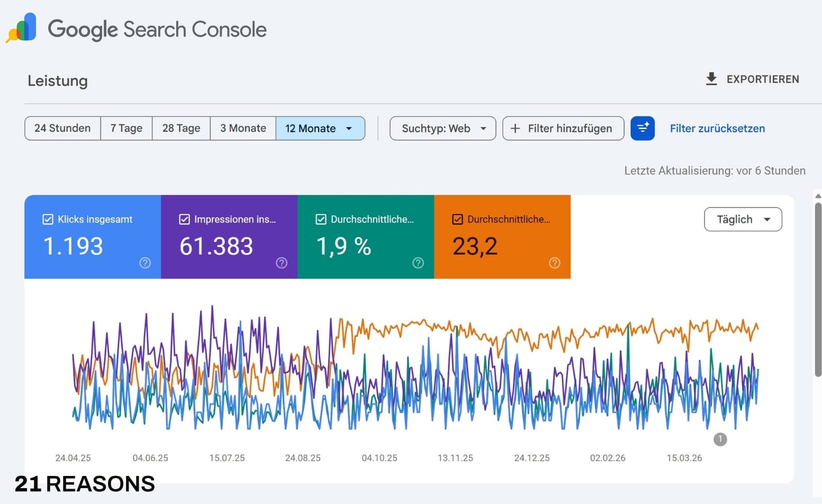Click the 15.07.25 axis date label
This screenshot has width=822, height=504.
point(227,458)
